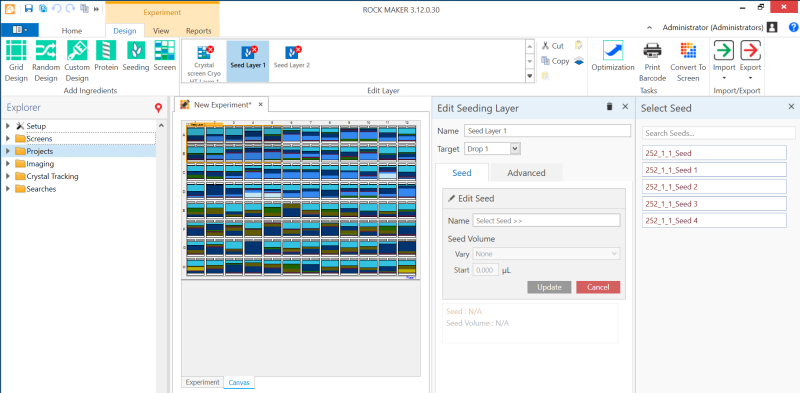Expand the Edit Layer gallery list
Image resolution: width=800 pixels, height=393 pixels.
(530, 77)
